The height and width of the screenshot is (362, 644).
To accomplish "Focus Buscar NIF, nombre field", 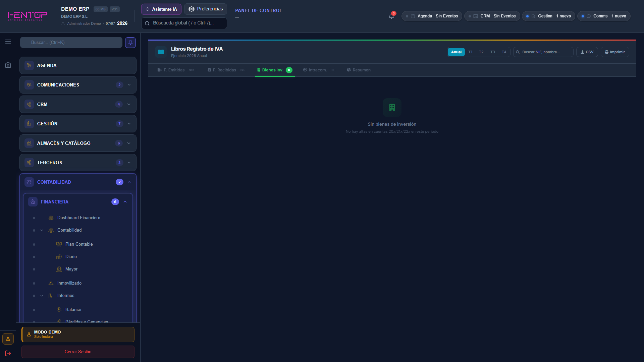I will tap(543, 52).
